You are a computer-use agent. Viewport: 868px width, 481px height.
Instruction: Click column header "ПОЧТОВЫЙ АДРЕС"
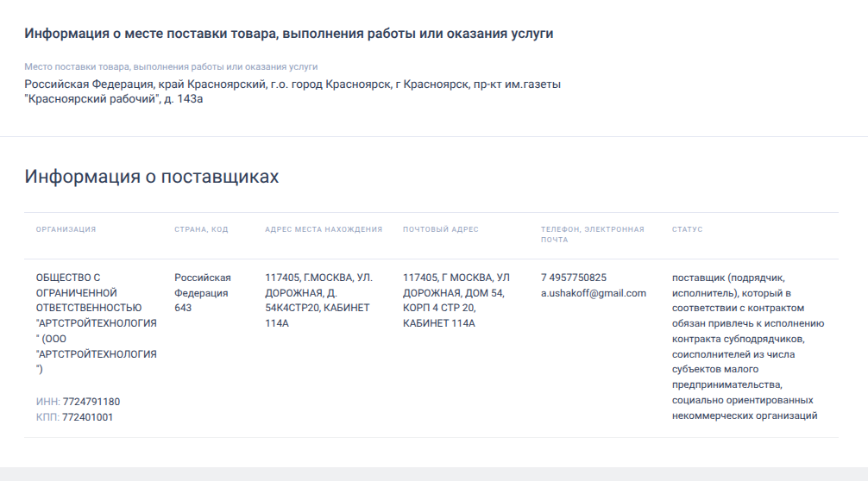pyautogui.click(x=441, y=229)
